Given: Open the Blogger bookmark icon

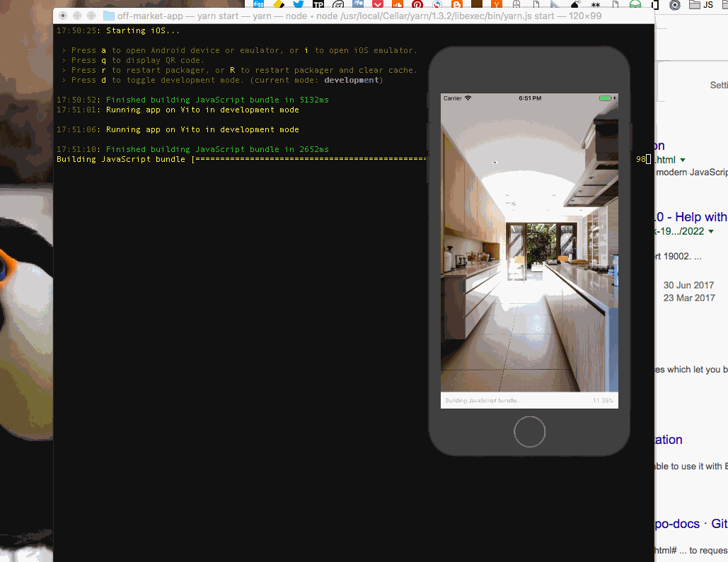Looking at the screenshot, I should coord(457,5).
